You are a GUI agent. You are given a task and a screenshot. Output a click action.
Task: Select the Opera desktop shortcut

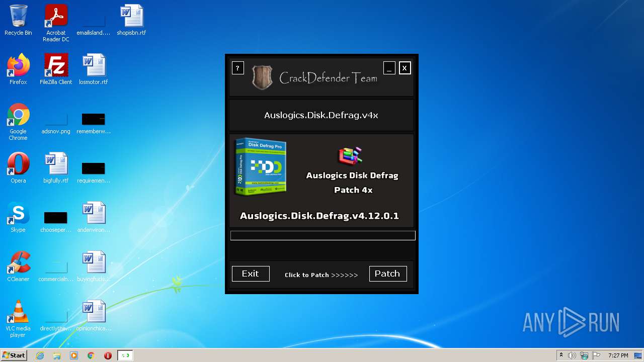point(18,168)
